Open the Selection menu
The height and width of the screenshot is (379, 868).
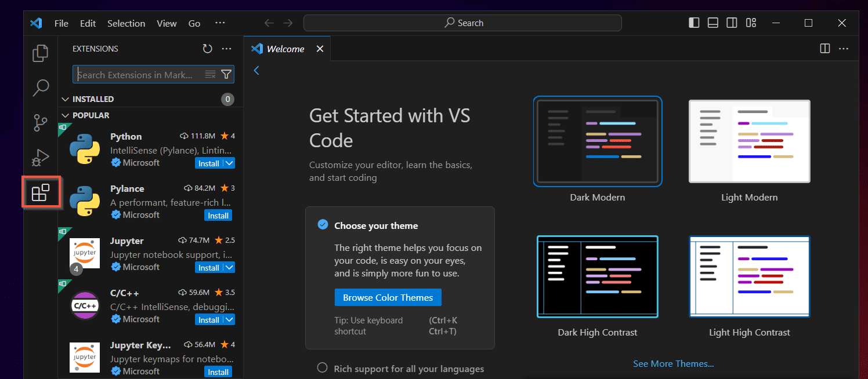(126, 23)
